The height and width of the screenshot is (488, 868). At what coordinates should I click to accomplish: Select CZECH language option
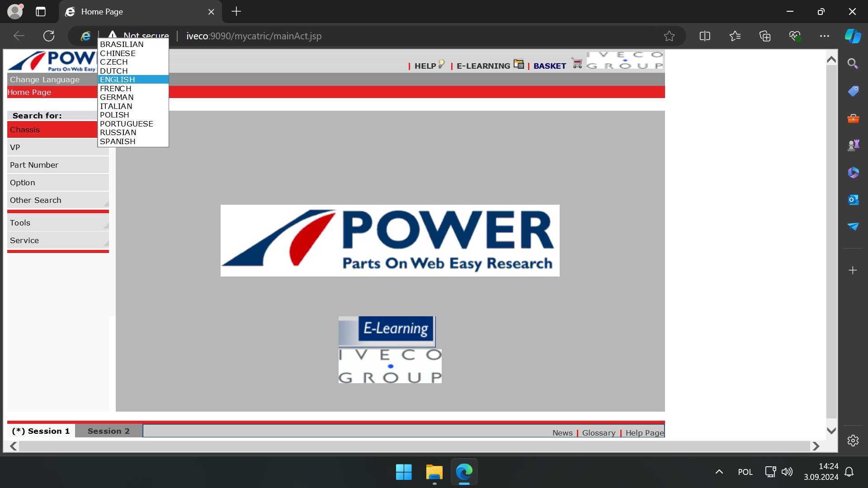[x=133, y=62]
